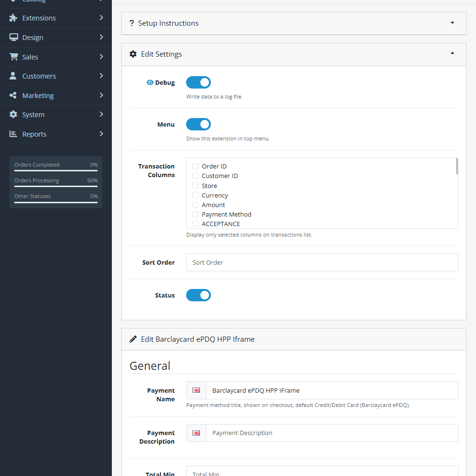476x476 pixels.
Task: Open the System sidebar menu
Action: coord(56,114)
